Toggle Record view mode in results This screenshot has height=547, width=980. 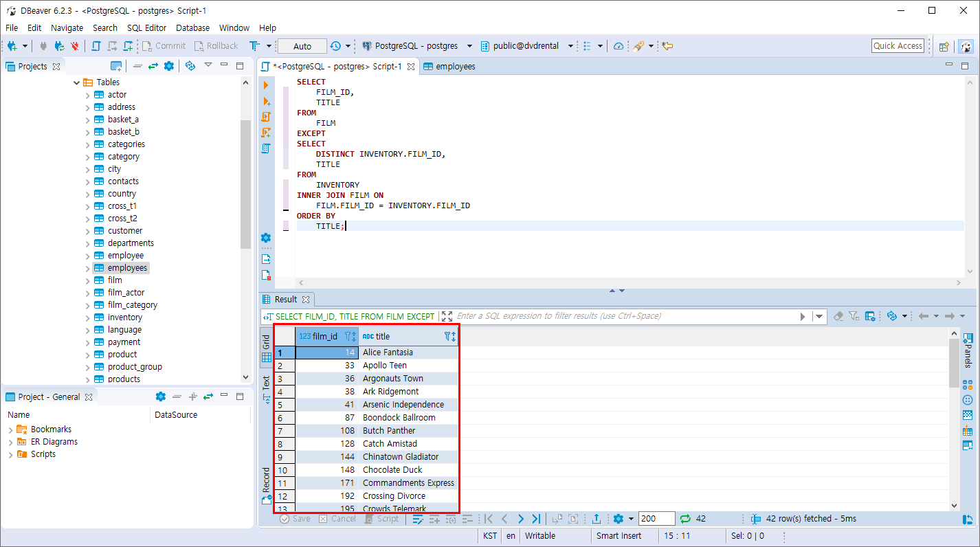point(267,485)
